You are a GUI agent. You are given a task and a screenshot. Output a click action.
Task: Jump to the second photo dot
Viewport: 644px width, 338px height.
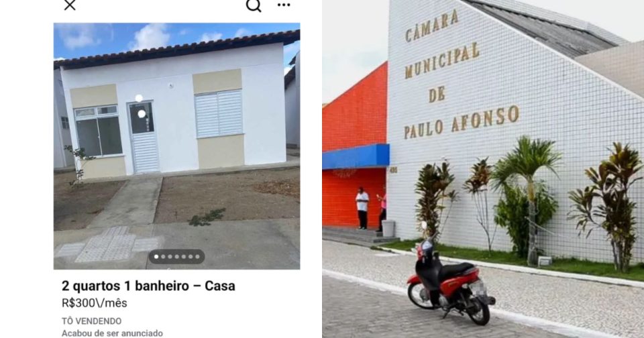[163, 257]
